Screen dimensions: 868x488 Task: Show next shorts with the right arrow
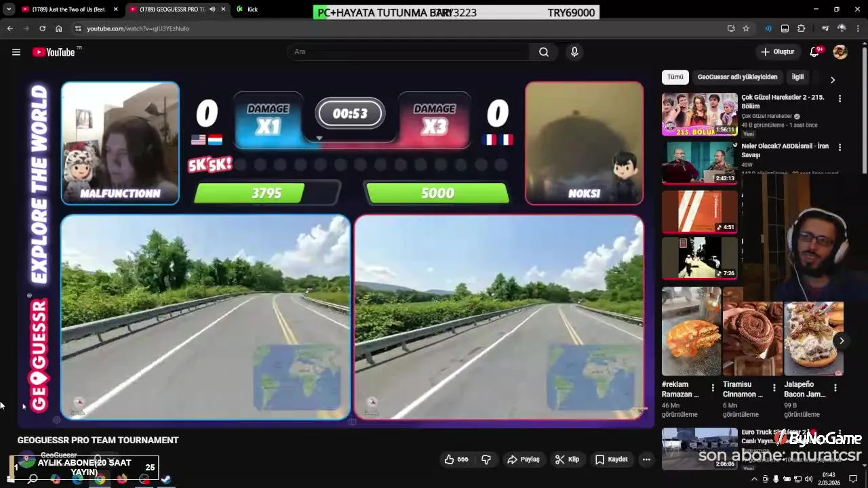[841, 340]
